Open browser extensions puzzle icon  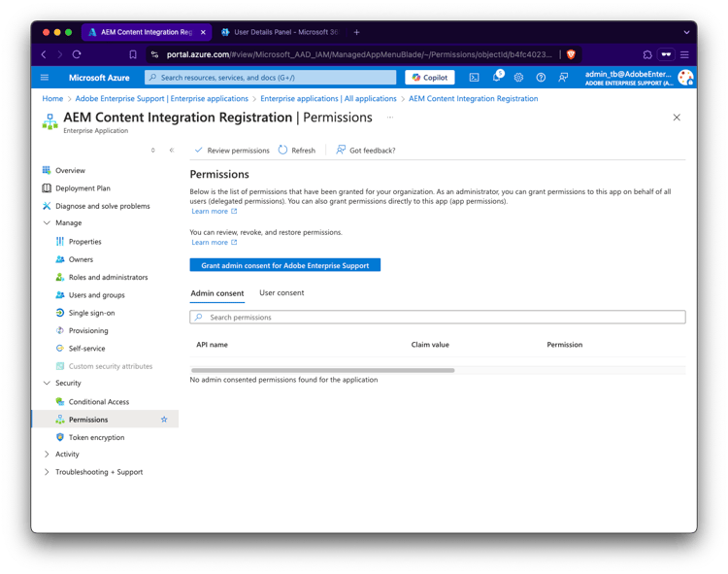647,54
